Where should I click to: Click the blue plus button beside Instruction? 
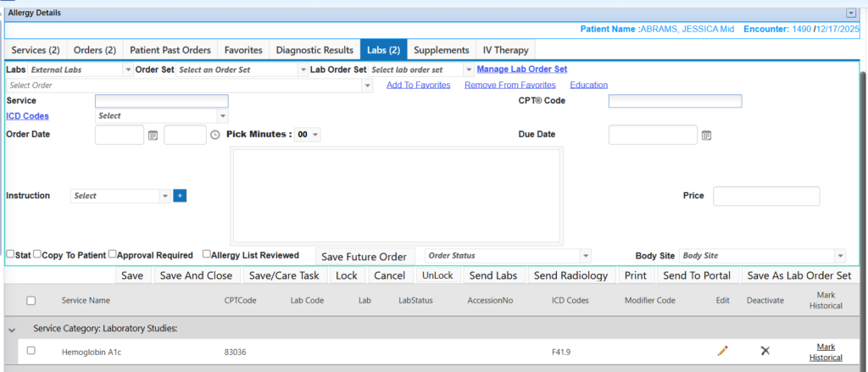pos(180,196)
